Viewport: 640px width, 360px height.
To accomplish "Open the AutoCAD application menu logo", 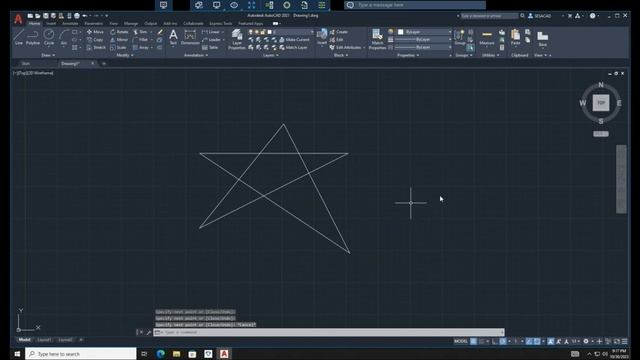I will [x=18, y=19].
